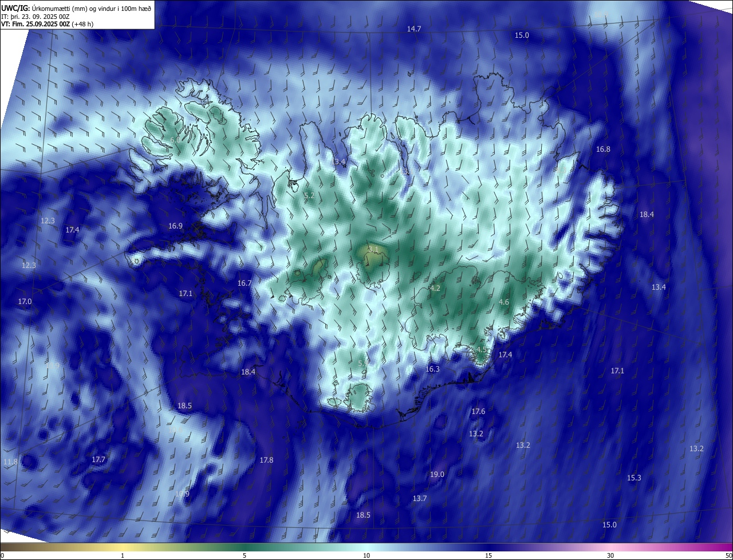This screenshot has width=733, height=560.
Task: Click the 19.0 value label
Action: point(437,474)
